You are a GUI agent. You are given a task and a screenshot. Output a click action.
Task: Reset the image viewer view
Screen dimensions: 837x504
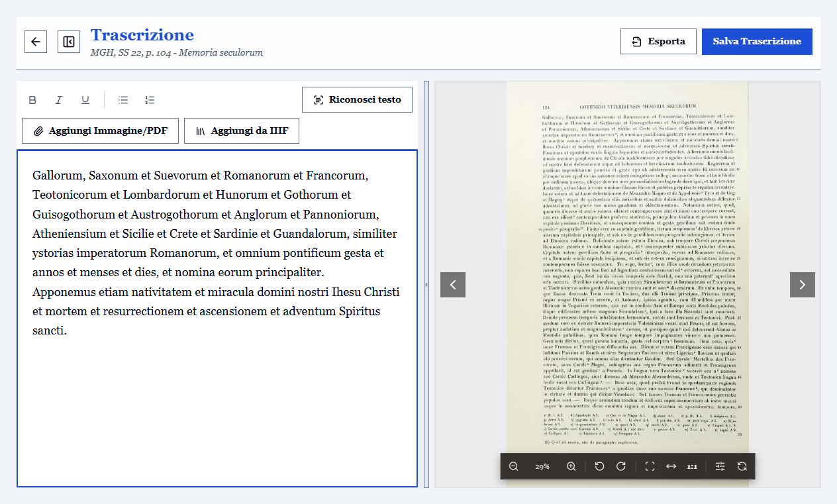742,466
